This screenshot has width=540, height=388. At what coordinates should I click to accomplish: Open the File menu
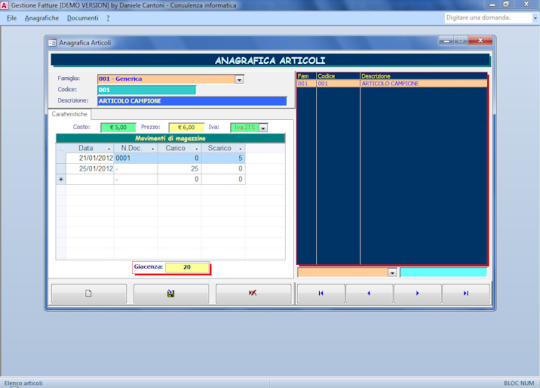pyautogui.click(x=11, y=18)
